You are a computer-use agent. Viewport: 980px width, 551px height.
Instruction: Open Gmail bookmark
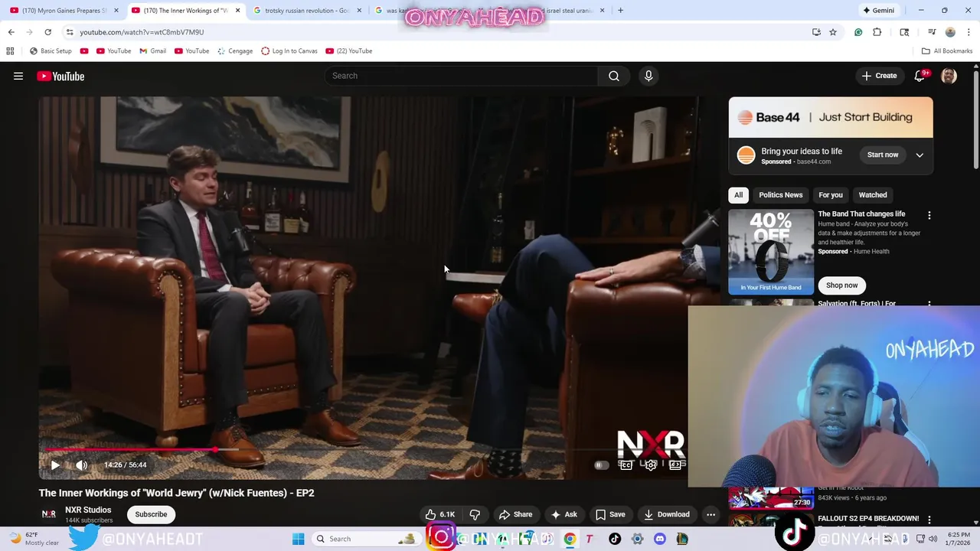pos(152,51)
